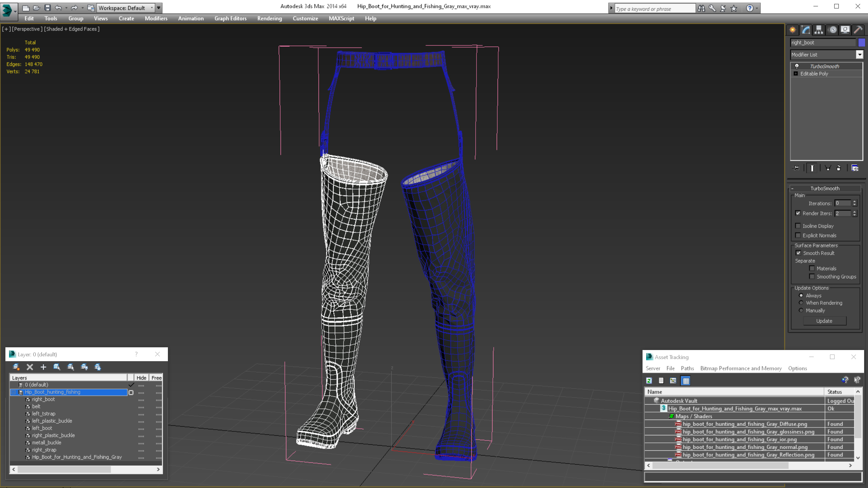Refresh the Asset Tracking list

click(649, 380)
